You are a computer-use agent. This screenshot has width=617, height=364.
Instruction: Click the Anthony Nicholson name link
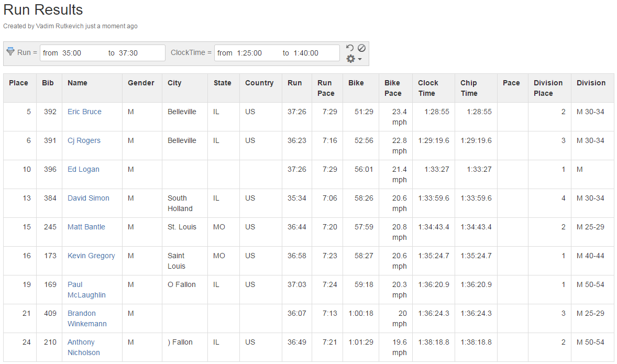pyautogui.click(x=83, y=347)
